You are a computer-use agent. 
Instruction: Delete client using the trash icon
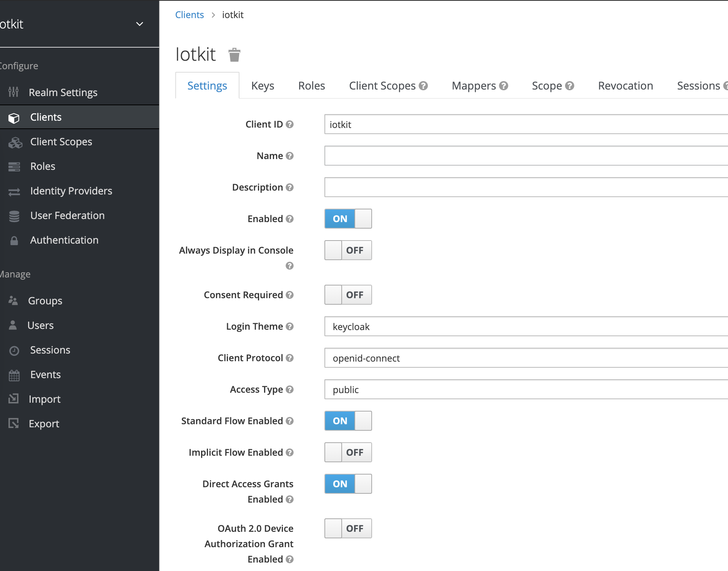(x=234, y=55)
